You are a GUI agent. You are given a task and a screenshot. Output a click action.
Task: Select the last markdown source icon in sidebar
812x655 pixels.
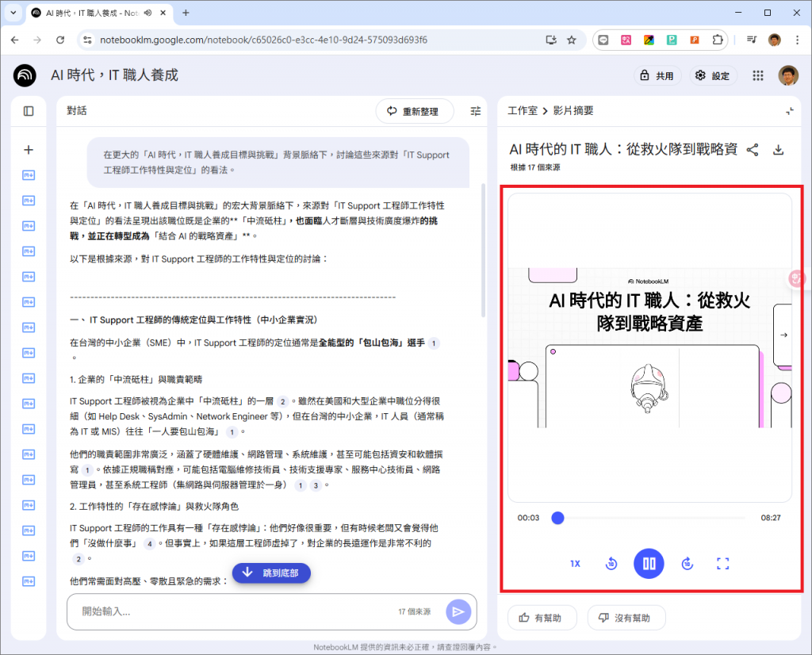tap(29, 581)
